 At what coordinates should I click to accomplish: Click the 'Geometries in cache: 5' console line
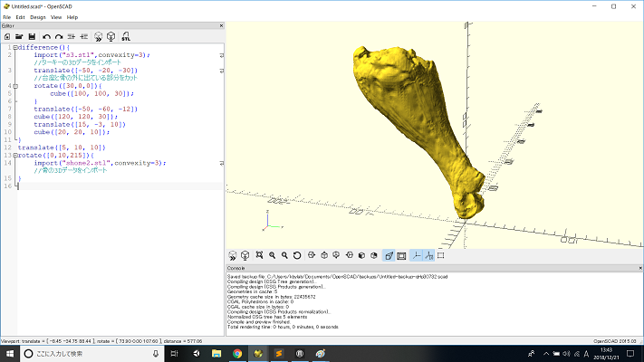pos(252,291)
